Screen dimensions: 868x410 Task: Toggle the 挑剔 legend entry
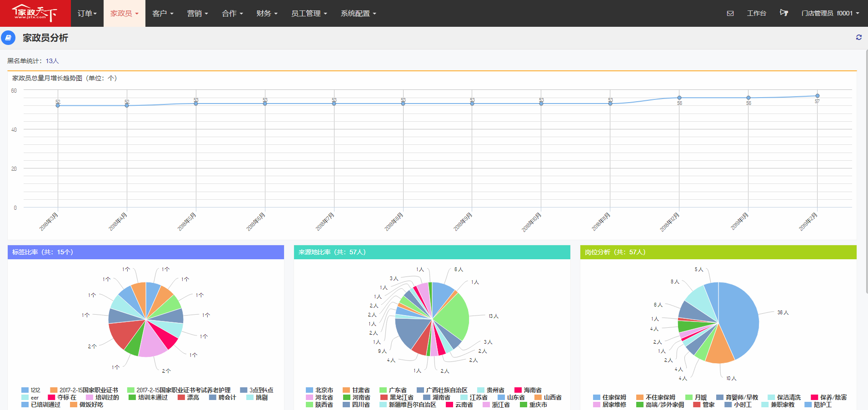tap(257, 397)
